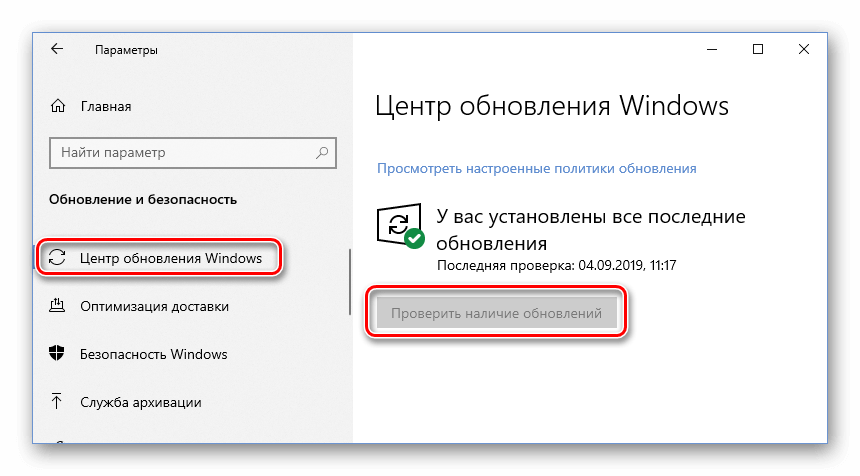Click the sidebar vertical scrollbar
This screenshot has width=860, height=476.
point(349,282)
